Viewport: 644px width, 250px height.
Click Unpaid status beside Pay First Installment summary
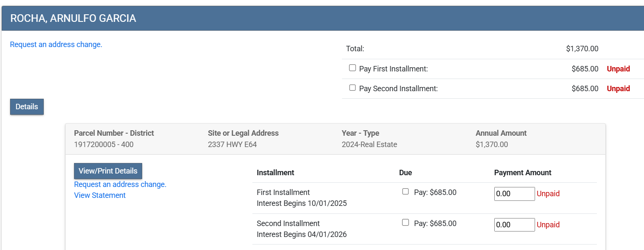(618, 69)
